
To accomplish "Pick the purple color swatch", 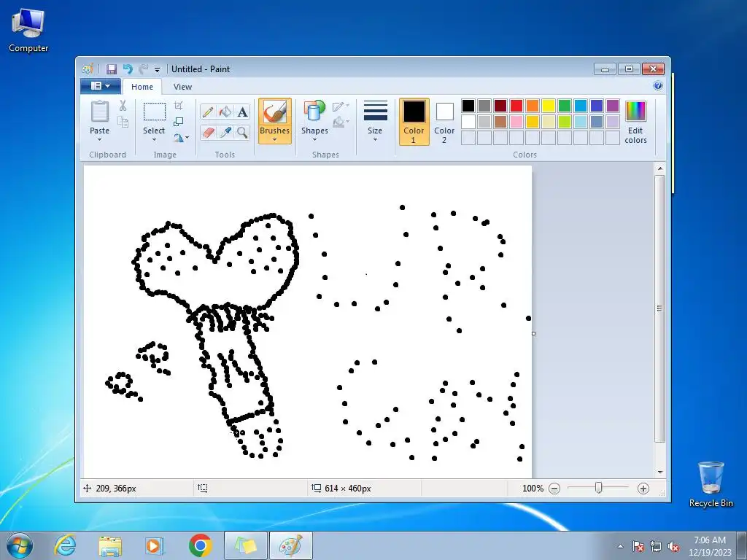I will pyautogui.click(x=613, y=105).
